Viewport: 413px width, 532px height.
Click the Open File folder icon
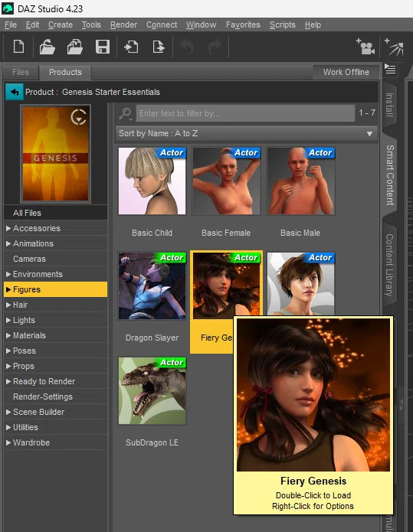(x=48, y=47)
